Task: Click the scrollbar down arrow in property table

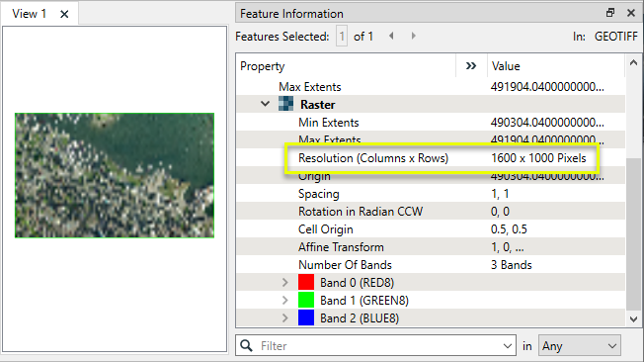Action: click(633, 319)
